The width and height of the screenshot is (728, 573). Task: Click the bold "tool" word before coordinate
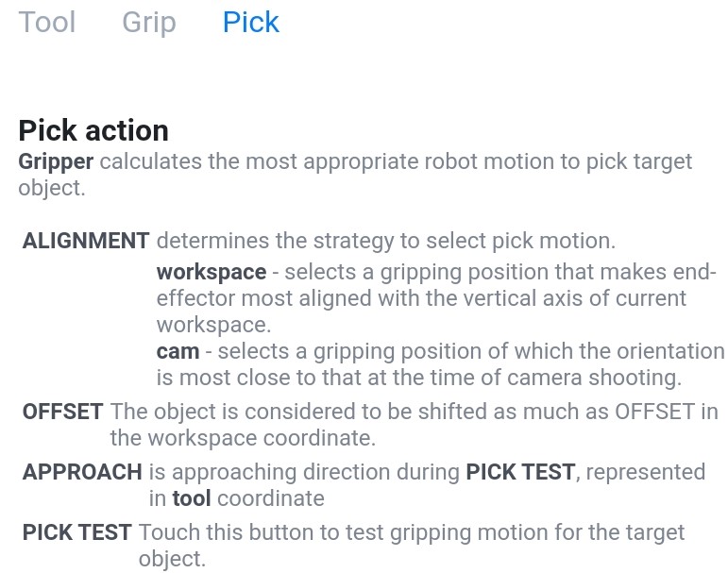point(192,498)
